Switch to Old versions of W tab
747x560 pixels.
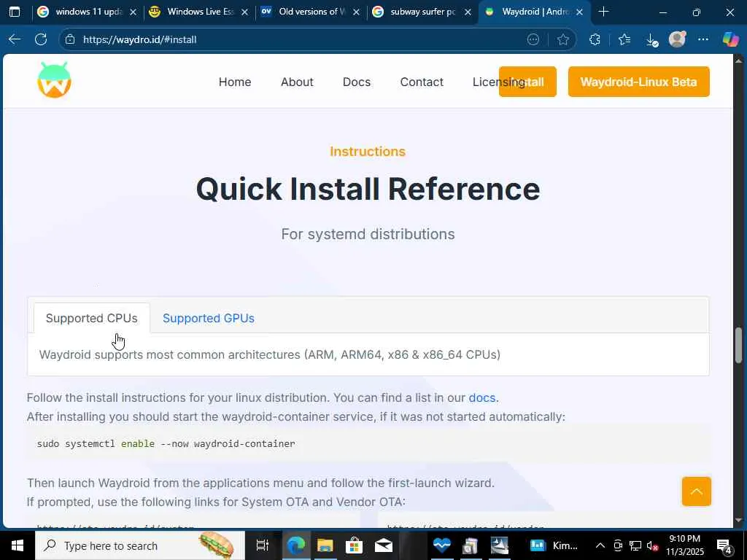pos(304,12)
